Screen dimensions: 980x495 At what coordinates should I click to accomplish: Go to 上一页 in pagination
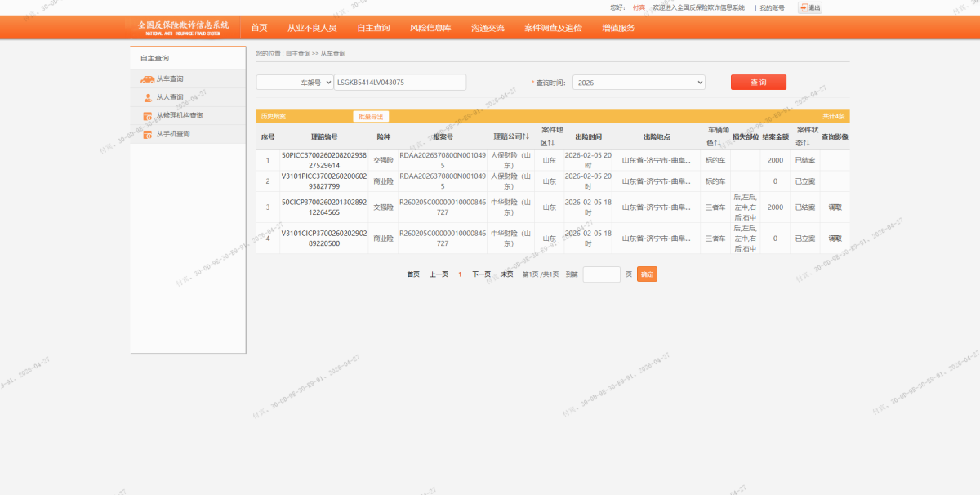pos(439,274)
